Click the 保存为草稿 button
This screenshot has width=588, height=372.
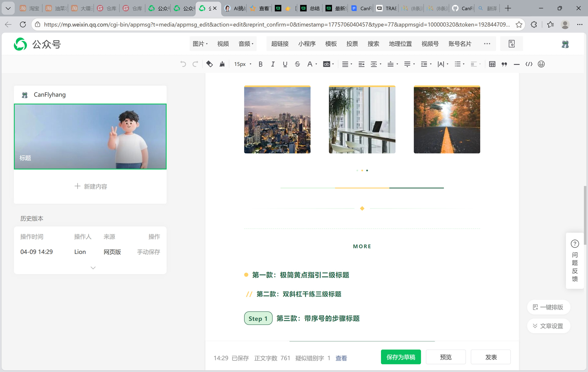pos(401,357)
